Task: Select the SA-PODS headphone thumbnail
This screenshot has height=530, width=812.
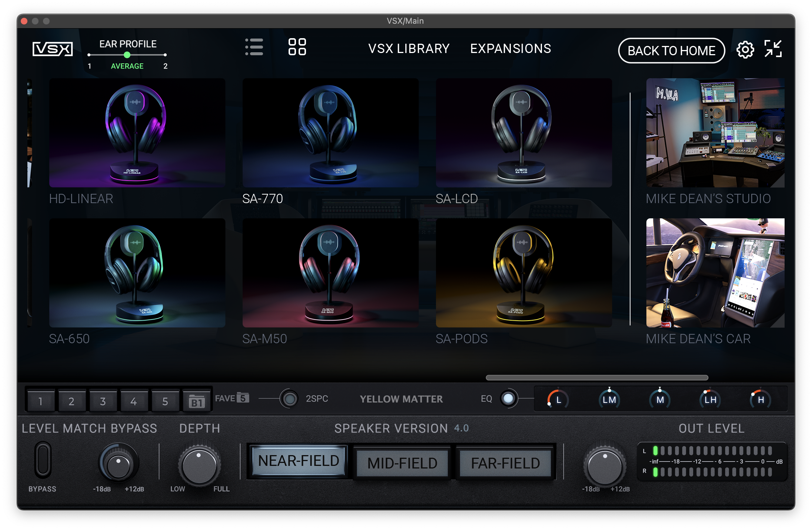Action: coord(524,273)
